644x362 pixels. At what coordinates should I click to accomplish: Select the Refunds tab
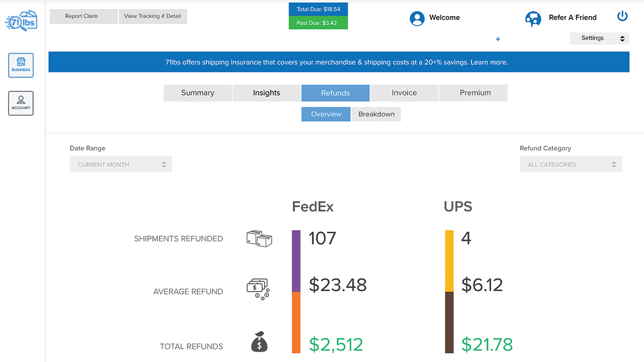point(336,93)
